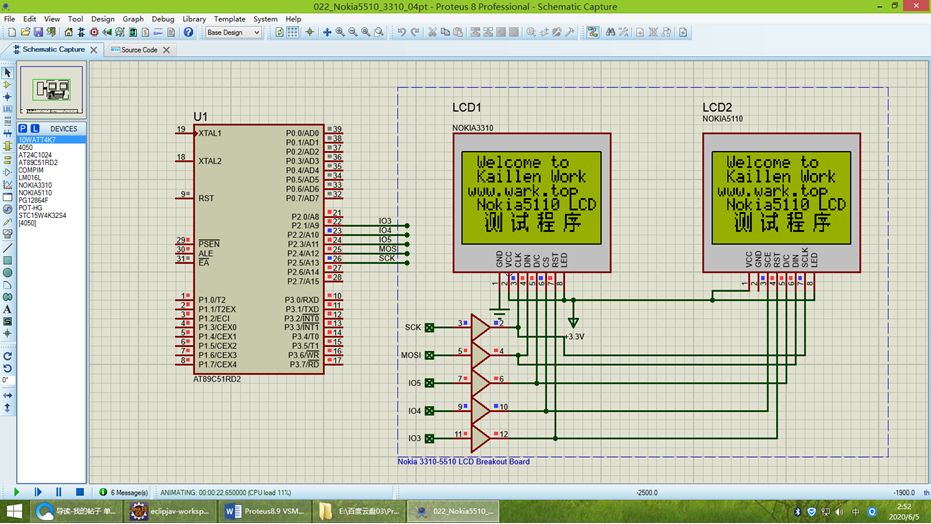Zoom out with the magnifier minus icon
This screenshot has height=524, width=931.
tap(353, 33)
